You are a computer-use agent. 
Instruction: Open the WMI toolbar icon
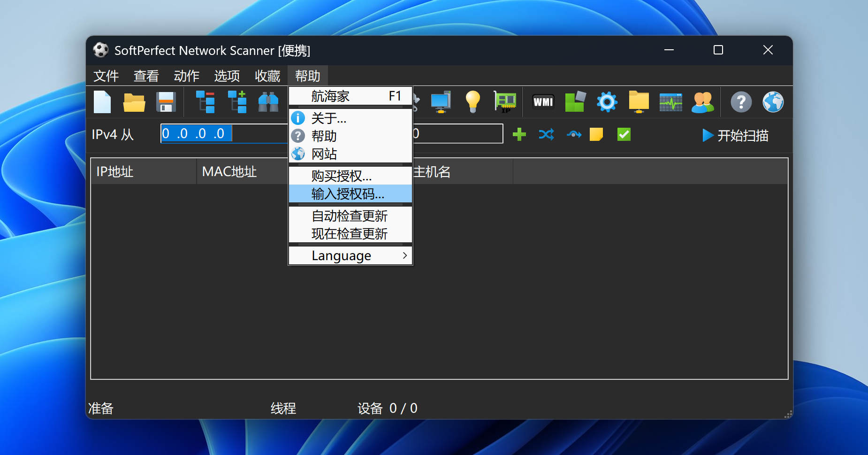543,102
